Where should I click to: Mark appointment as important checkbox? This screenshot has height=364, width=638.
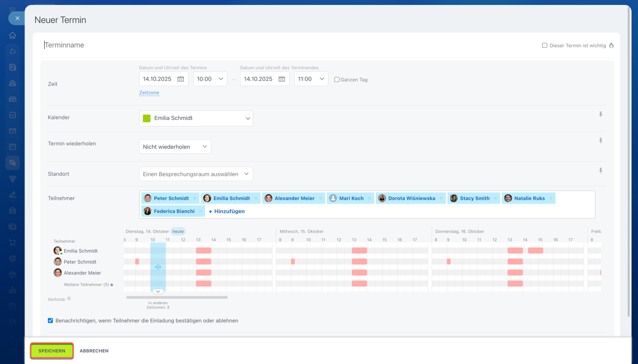tap(545, 45)
